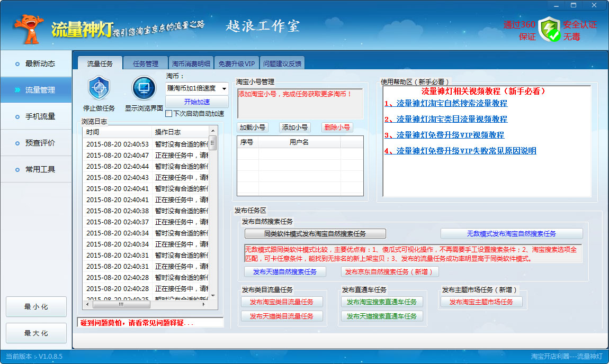Select log row 2015-08-20 02:40:37
The height and width of the screenshot is (364, 609).
146,222
